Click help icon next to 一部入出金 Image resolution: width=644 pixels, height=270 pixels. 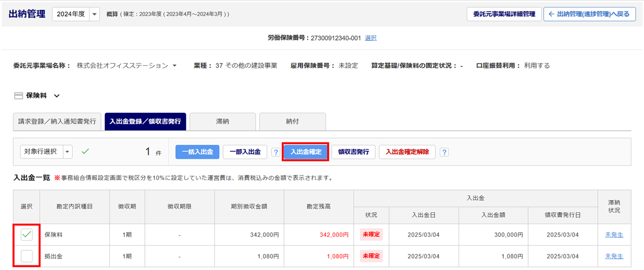276,152
